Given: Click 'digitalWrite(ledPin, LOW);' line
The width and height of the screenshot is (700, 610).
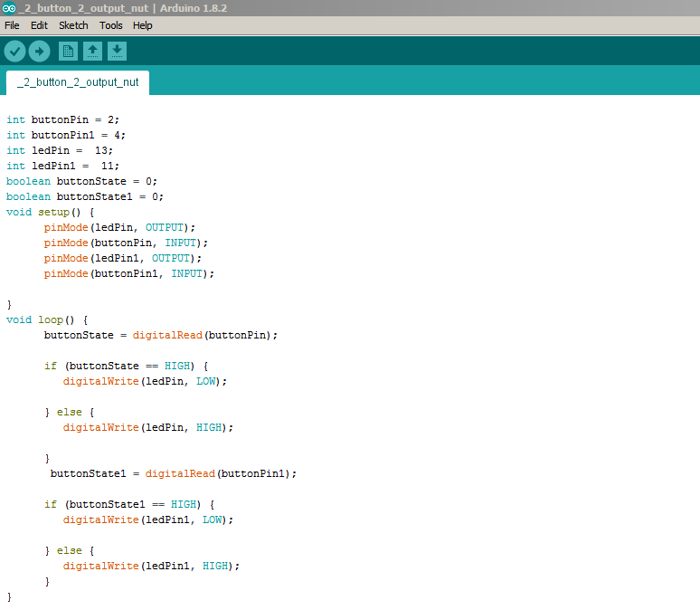Looking at the screenshot, I should [145, 381].
